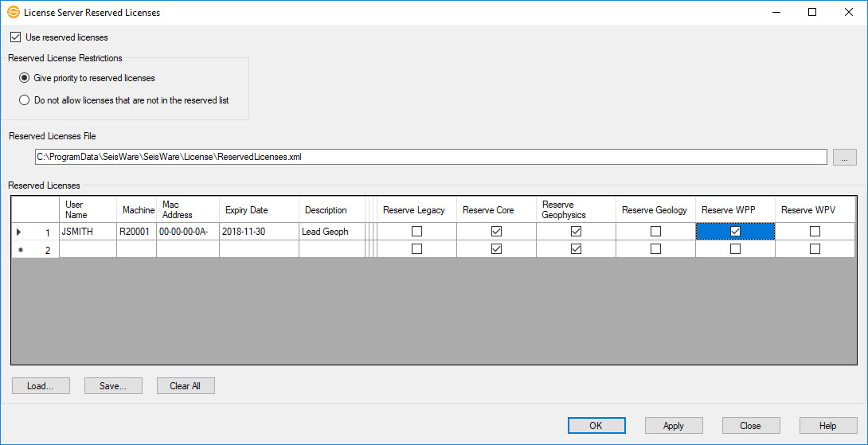This screenshot has height=445, width=868.
Task: Check Reserve Geology in row 2
Action: 655,249
